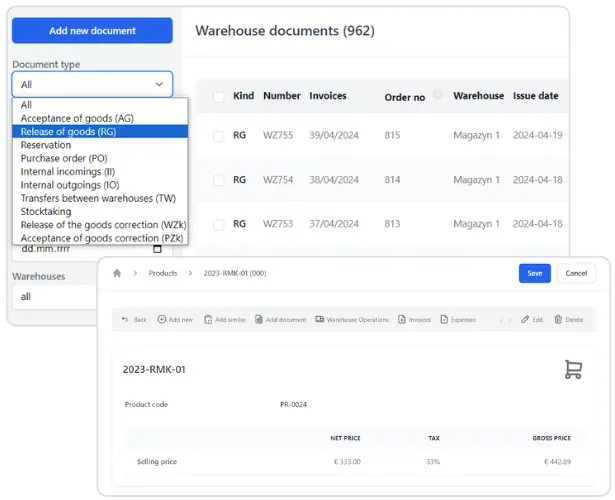This screenshot has height=500, width=615.
Task: Click the shopping cart icon beside 2023-RMK-01
Action: coord(573,370)
